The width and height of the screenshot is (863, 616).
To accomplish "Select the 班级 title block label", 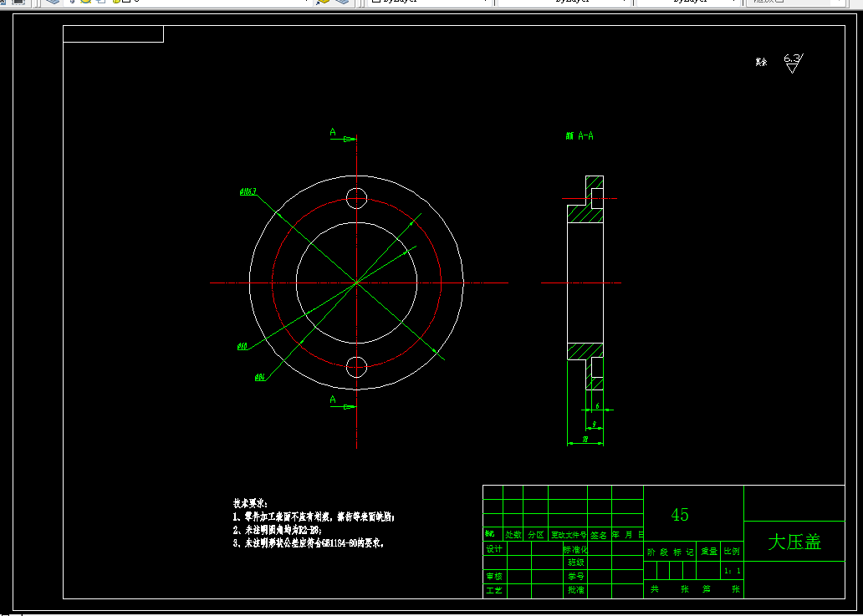I will [x=575, y=563].
